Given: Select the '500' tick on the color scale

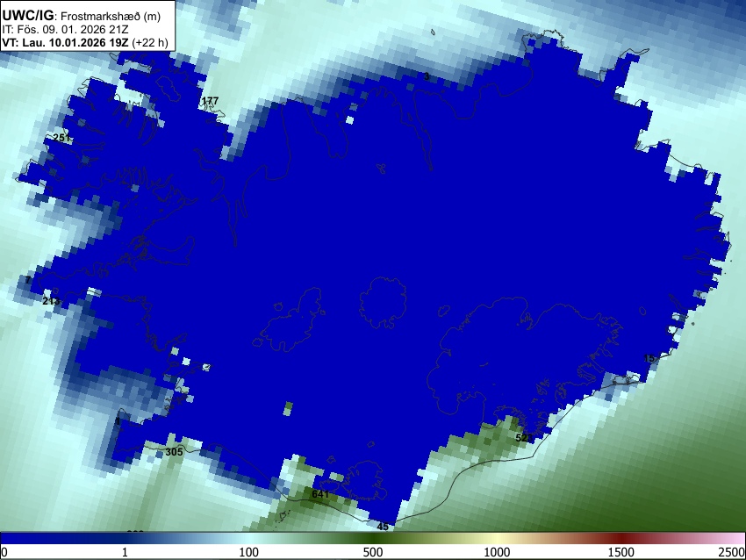Looking at the screenshot, I should coord(373,552).
